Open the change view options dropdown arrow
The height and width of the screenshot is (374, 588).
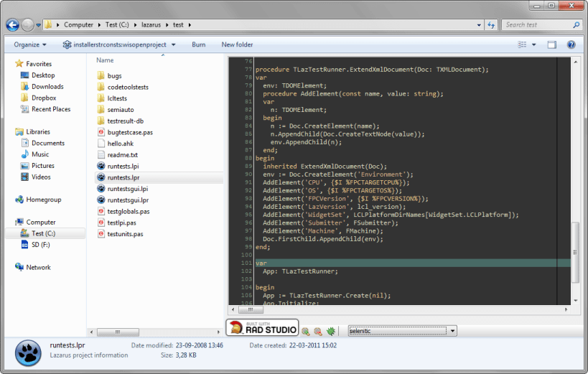pos(534,45)
